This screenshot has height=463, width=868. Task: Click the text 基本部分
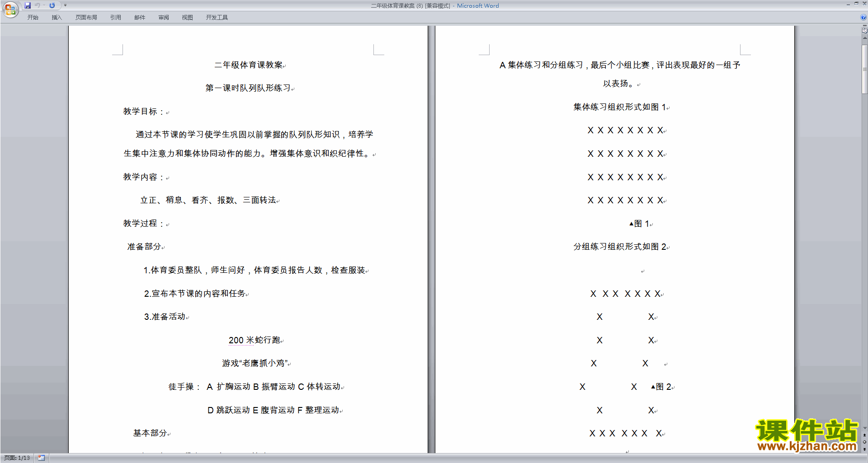pos(150,433)
